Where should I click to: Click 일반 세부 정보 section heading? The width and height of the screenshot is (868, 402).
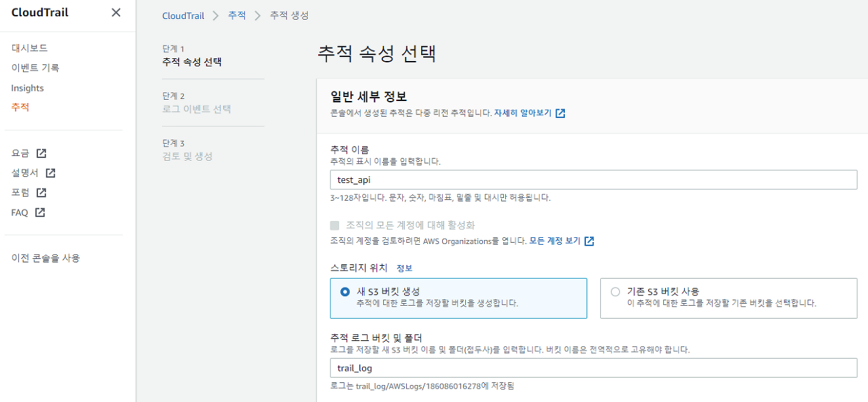(368, 96)
